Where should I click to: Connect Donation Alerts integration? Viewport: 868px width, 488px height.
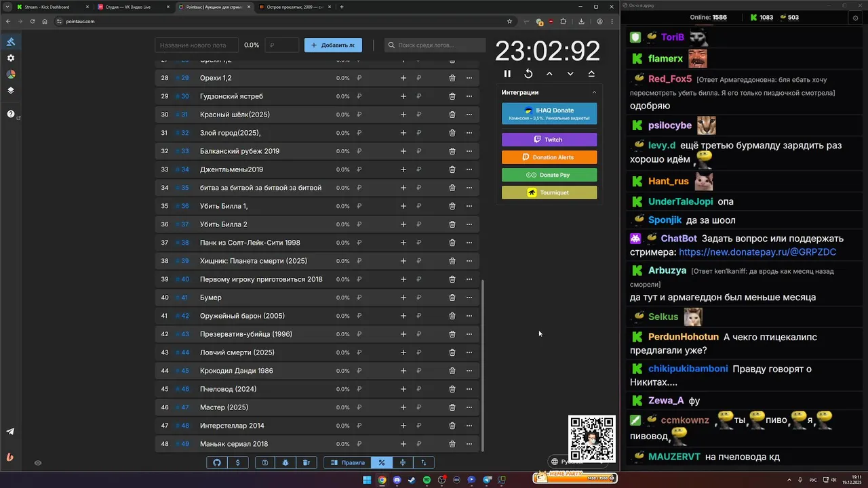point(549,157)
